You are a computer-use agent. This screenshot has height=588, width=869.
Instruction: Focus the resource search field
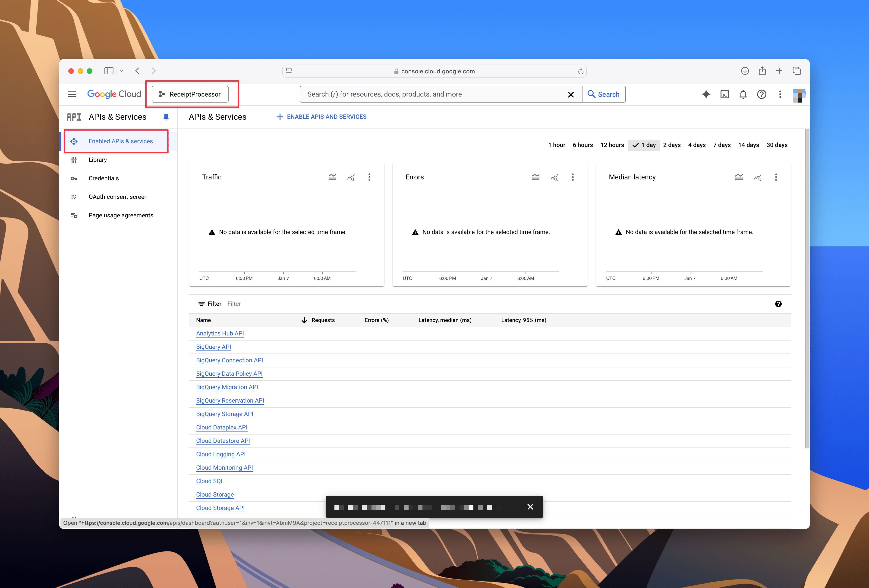(x=434, y=94)
